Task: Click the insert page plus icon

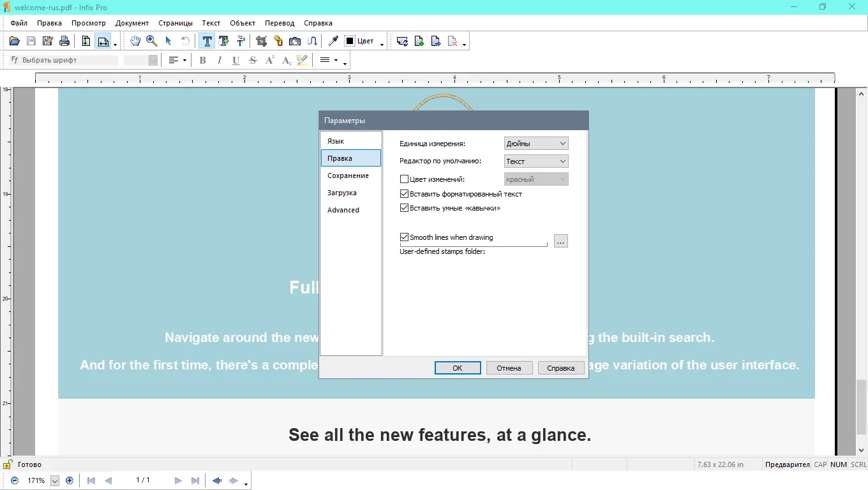Action: tap(419, 41)
